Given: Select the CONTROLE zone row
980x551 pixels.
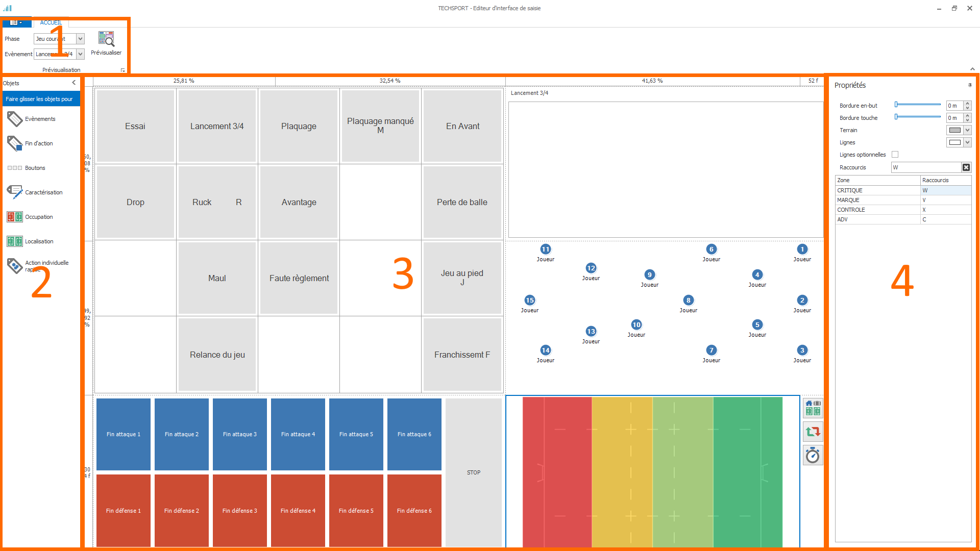Looking at the screenshot, I should point(903,210).
